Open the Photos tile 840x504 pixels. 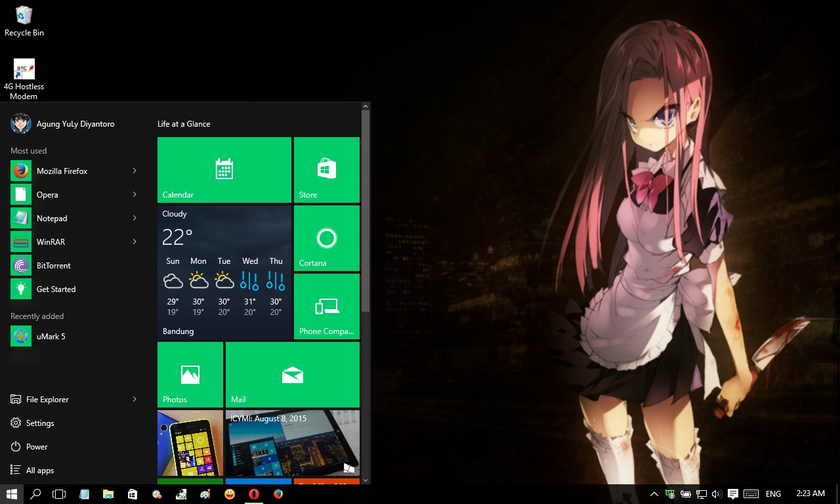tap(190, 375)
